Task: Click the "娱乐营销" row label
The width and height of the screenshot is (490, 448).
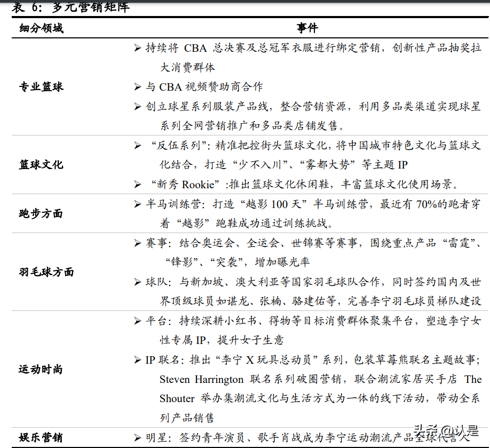Action: (x=41, y=438)
